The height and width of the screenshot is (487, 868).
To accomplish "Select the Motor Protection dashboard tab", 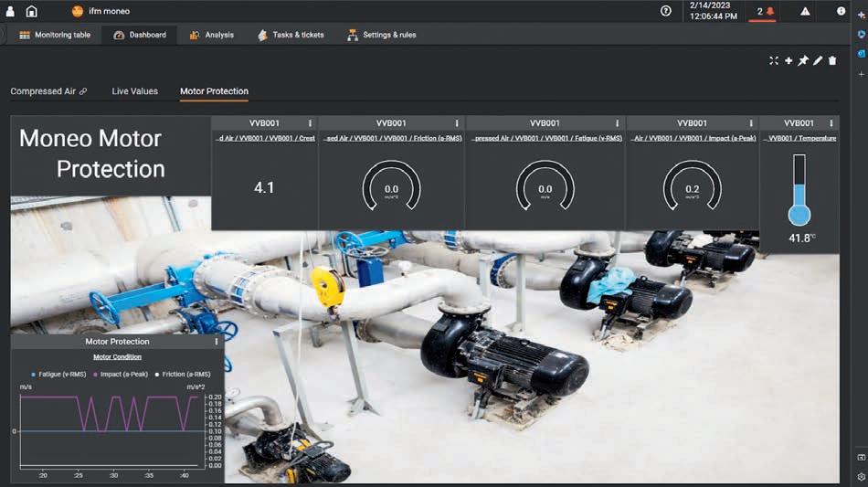I will coord(214,91).
